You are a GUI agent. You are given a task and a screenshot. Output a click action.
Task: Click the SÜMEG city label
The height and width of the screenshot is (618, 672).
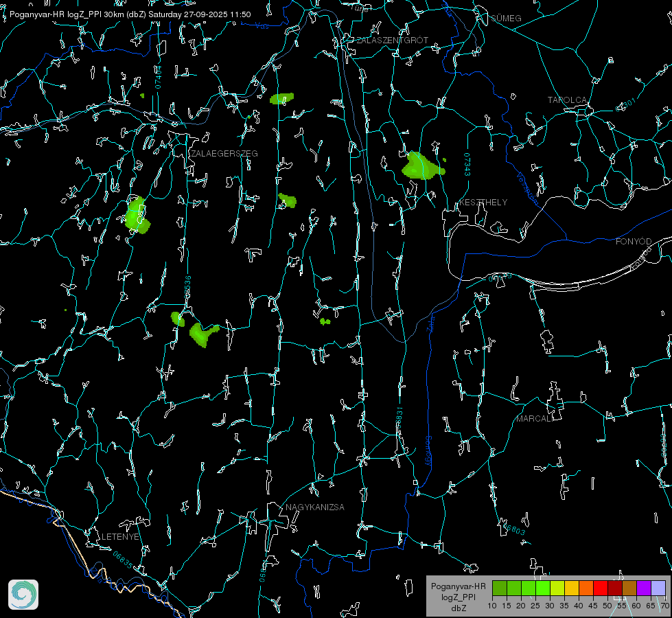[x=506, y=18]
